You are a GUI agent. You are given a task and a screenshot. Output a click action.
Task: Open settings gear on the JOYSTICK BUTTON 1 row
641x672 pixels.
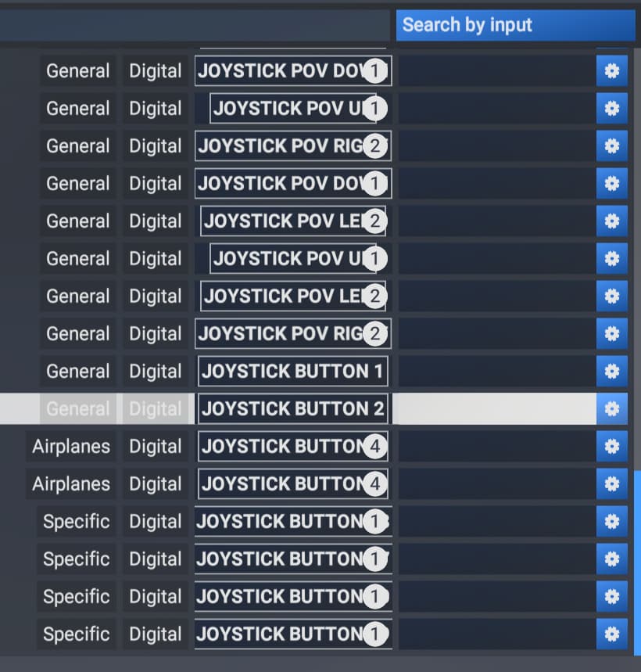click(612, 372)
